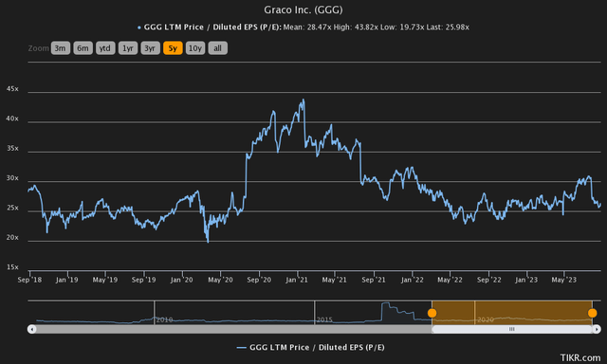
Task: Click the Jan '19 x-axis label
Action: (x=67, y=280)
